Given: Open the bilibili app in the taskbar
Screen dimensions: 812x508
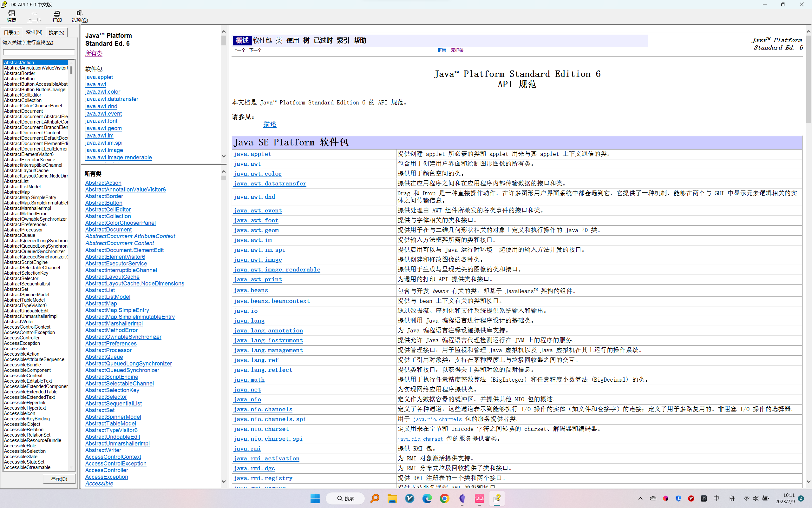Looking at the screenshot, I should tap(479, 498).
